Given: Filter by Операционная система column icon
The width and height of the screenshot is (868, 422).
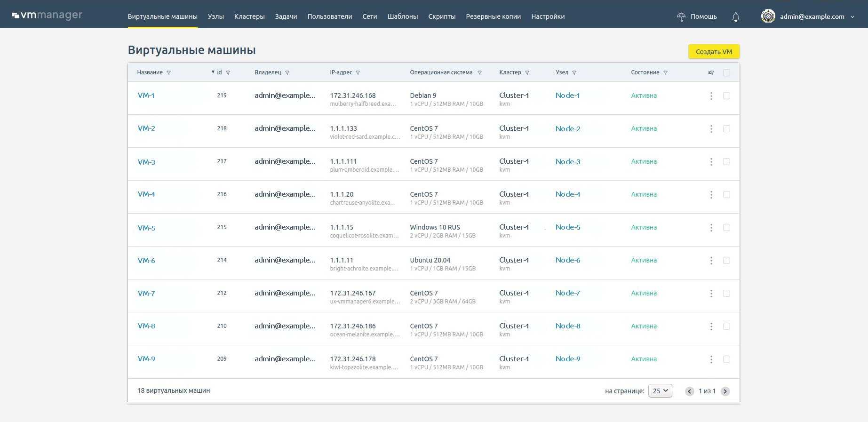Looking at the screenshot, I should point(480,73).
